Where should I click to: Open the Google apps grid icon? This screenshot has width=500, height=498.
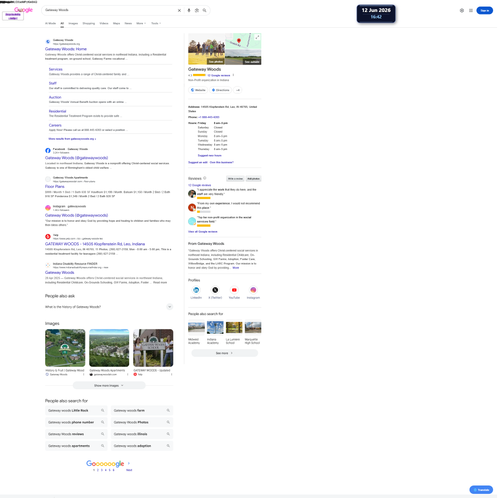click(x=471, y=10)
